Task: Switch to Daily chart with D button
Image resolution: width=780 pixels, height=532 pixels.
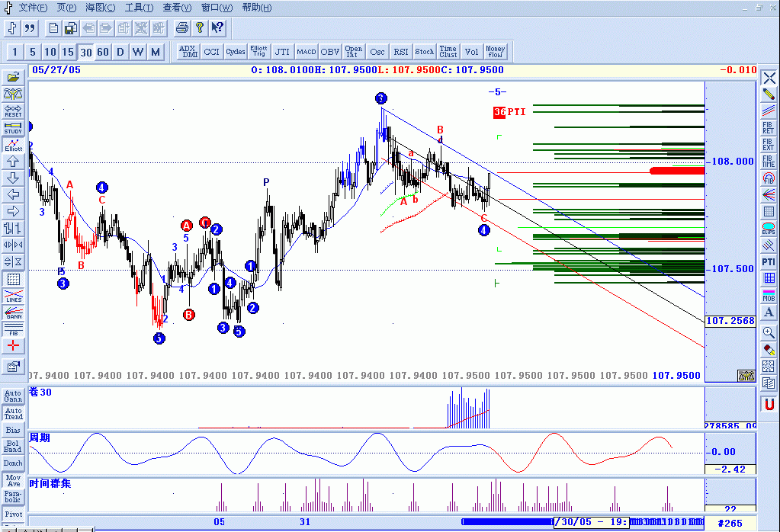Action: coord(120,52)
